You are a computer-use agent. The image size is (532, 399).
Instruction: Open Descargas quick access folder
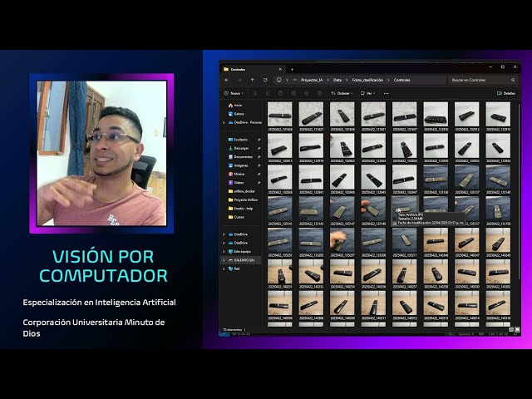(239, 148)
